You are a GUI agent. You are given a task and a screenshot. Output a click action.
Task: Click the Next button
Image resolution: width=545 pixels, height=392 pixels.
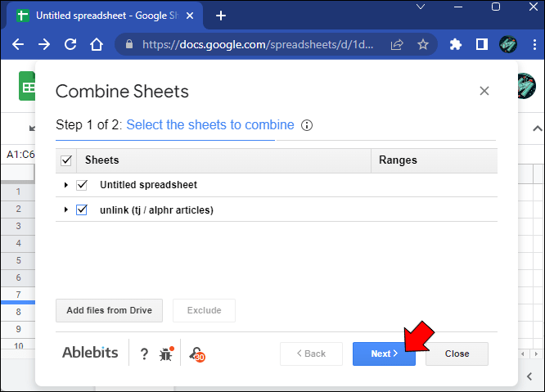tap(383, 354)
